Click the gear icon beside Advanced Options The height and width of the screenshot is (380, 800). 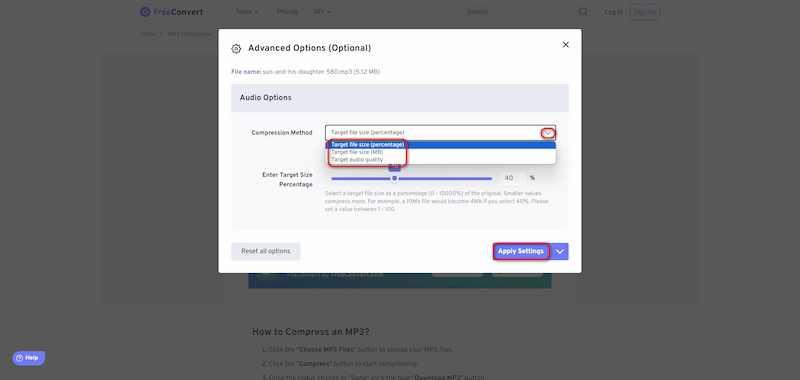coord(236,48)
